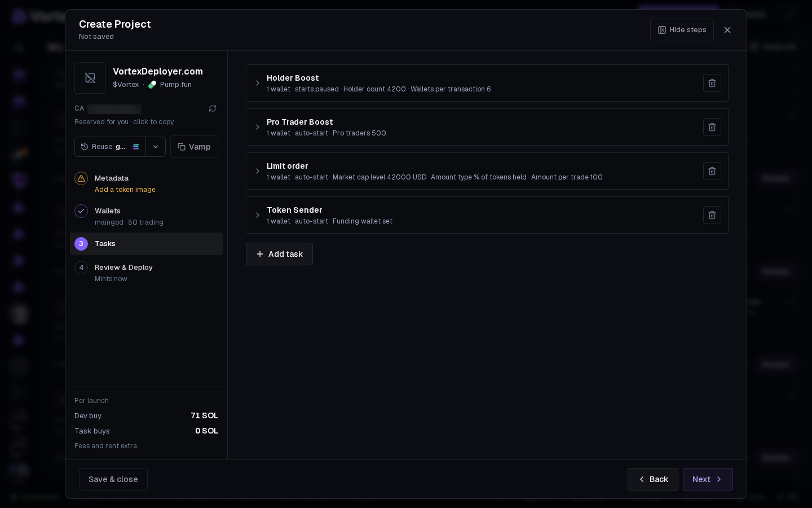812x508 pixels.
Task: Click 'Reserved for you · click to copy'
Action: tap(124, 122)
